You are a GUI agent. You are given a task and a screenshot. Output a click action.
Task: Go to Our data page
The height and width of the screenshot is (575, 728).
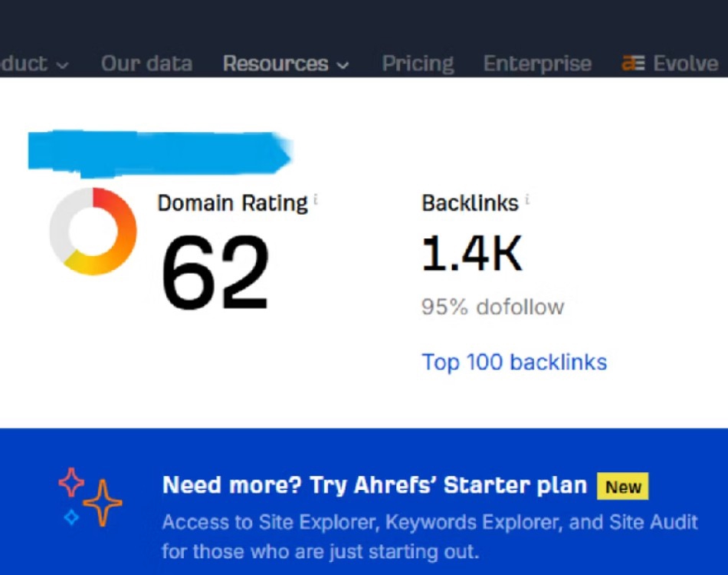click(146, 64)
